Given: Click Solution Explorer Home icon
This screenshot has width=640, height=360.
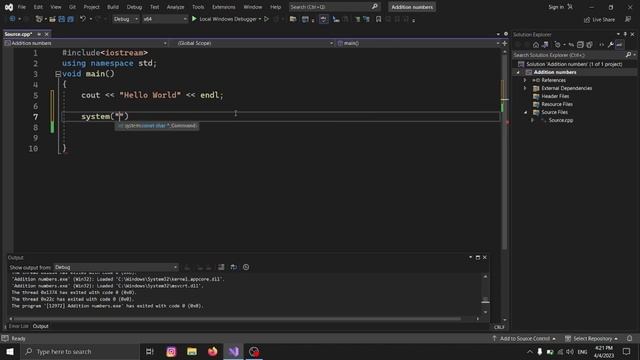Looking at the screenshot, I should pyautogui.click(x=536, y=45).
